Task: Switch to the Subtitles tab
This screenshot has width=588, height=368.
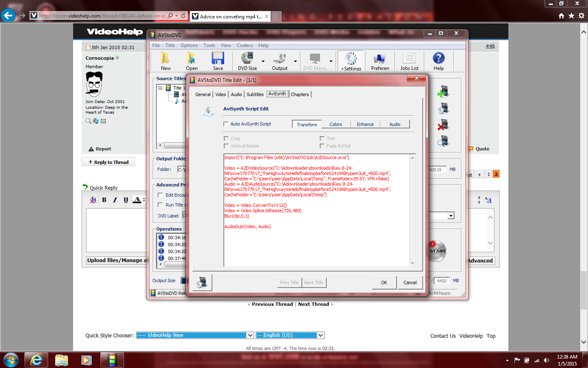Action: click(255, 94)
